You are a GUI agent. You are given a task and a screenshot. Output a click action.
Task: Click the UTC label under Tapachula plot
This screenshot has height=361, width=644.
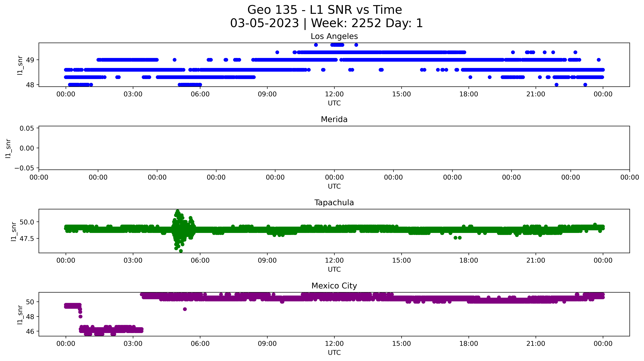pos(334,269)
